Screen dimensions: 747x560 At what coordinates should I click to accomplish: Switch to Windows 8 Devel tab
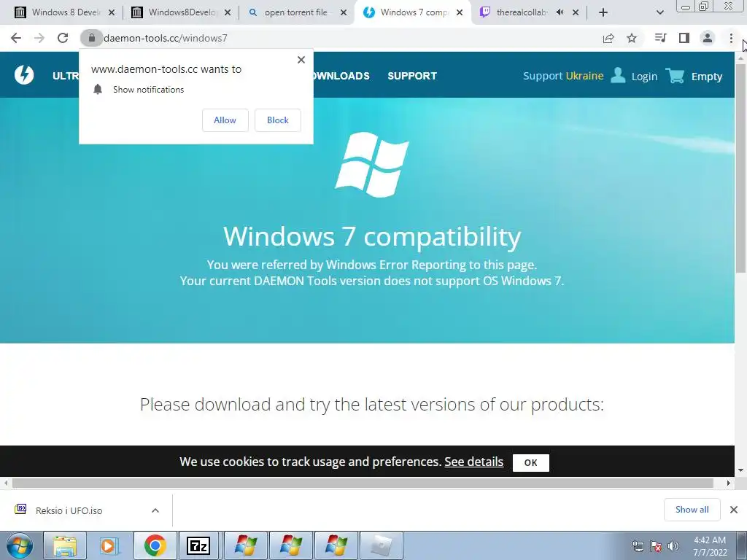click(66, 12)
